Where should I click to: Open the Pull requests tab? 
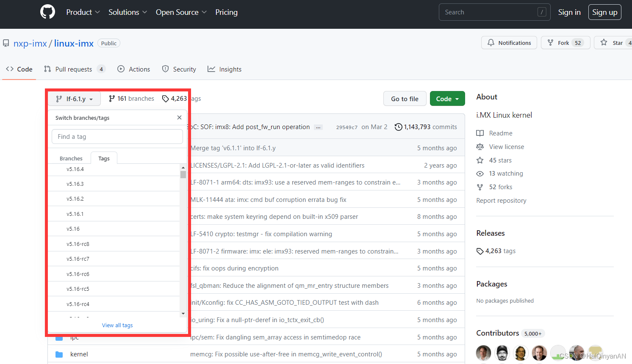click(x=74, y=69)
